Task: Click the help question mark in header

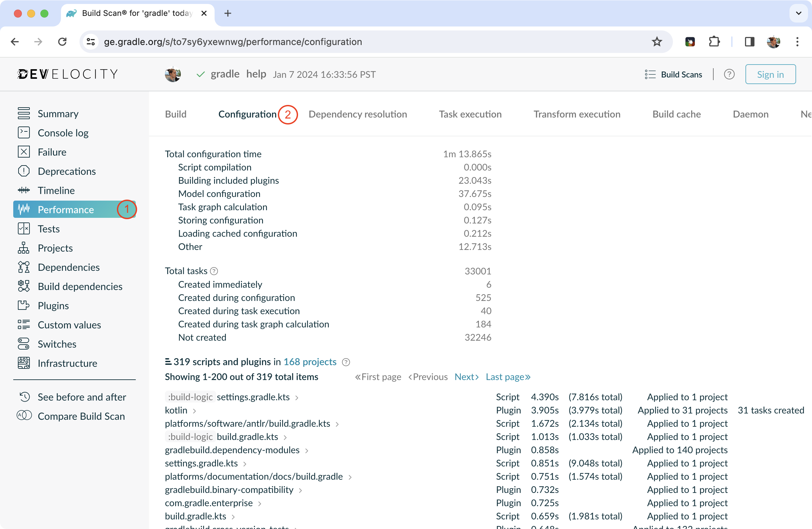Action: [x=729, y=74]
